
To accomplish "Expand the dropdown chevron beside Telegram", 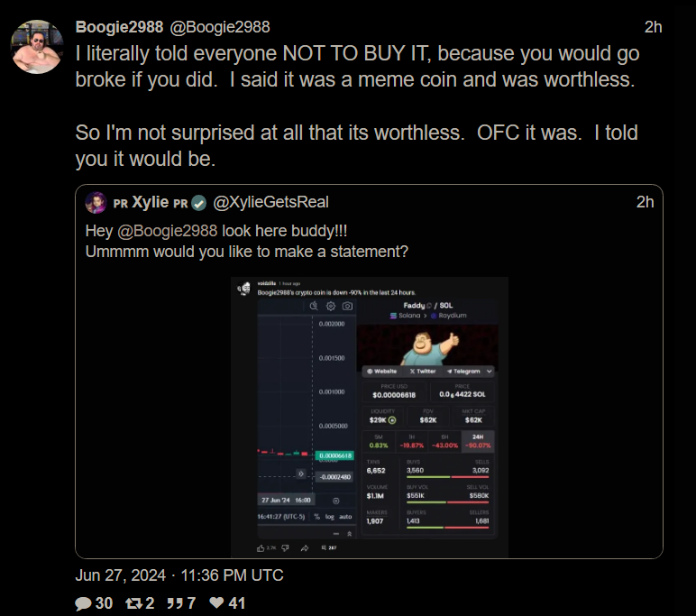I will tap(490, 372).
